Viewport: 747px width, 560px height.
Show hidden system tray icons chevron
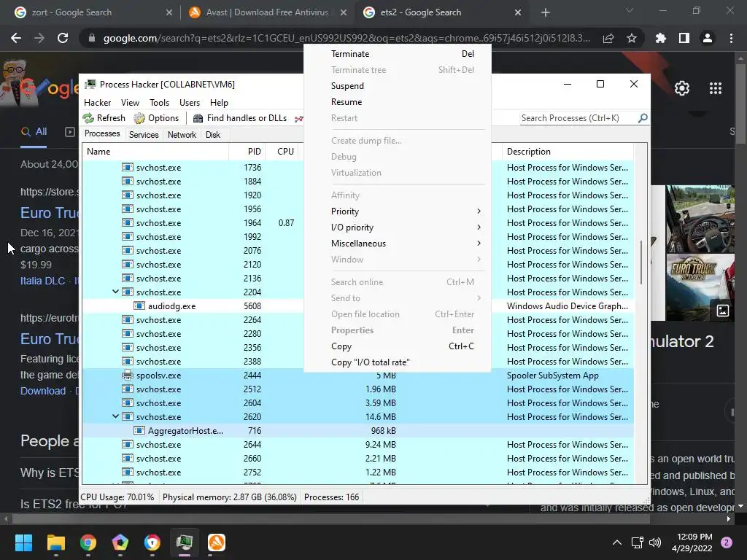(617, 542)
